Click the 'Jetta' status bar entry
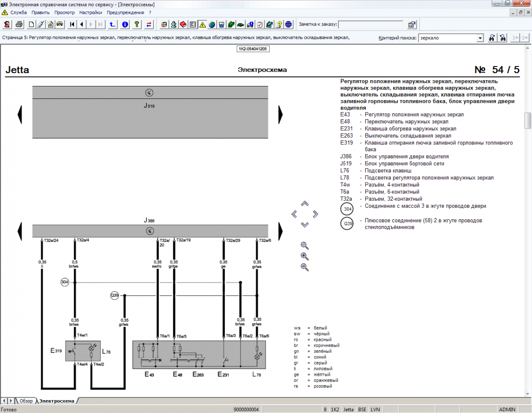Viewport: 532px width, 413px height. click(349, 409)
